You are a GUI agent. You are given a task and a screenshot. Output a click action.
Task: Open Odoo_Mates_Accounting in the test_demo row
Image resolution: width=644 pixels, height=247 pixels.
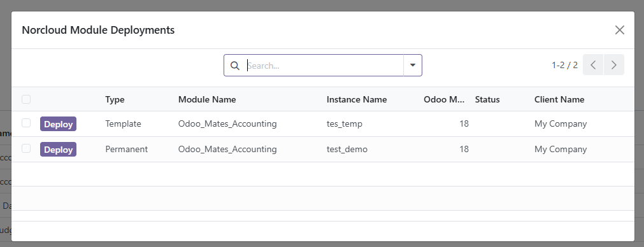(227, 149)
